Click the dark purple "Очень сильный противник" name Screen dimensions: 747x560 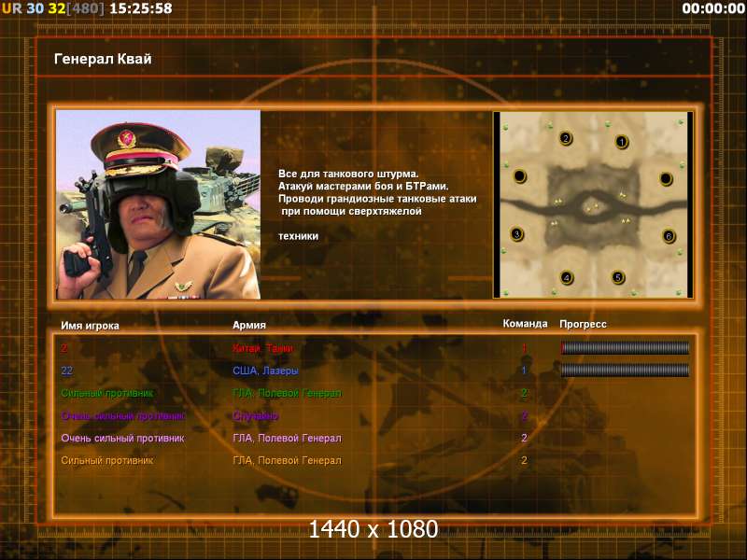point(123,415)
